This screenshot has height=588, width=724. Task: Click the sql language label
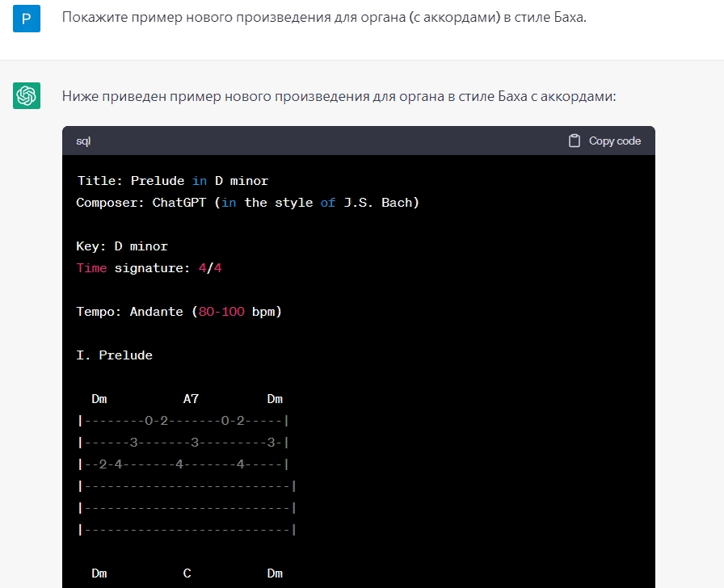pyautogui.click(x=83, y=141)
